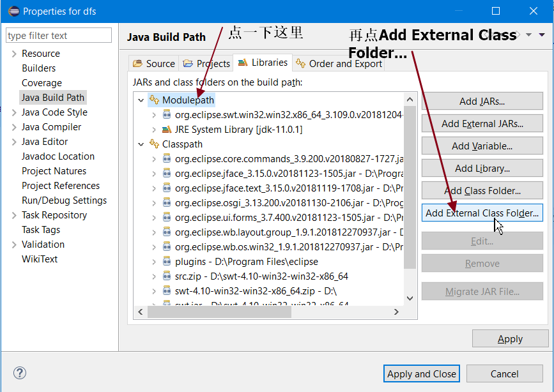Screen dimensions: 554x392
Task: Collapse the Classpath node
Action: [x=141, y=144]
